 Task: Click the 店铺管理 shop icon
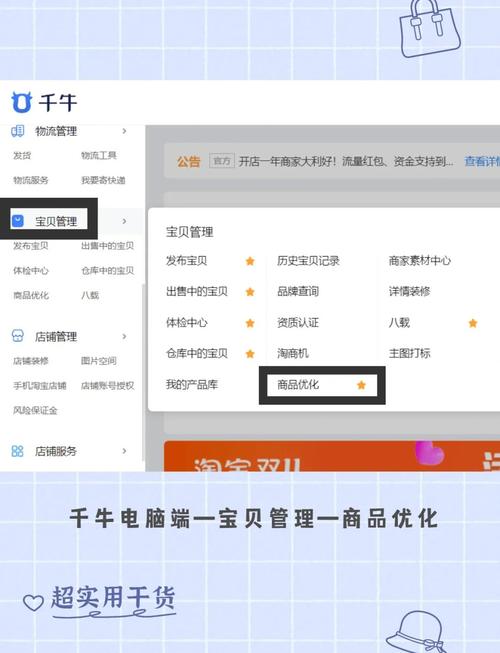tap(18, 336)
